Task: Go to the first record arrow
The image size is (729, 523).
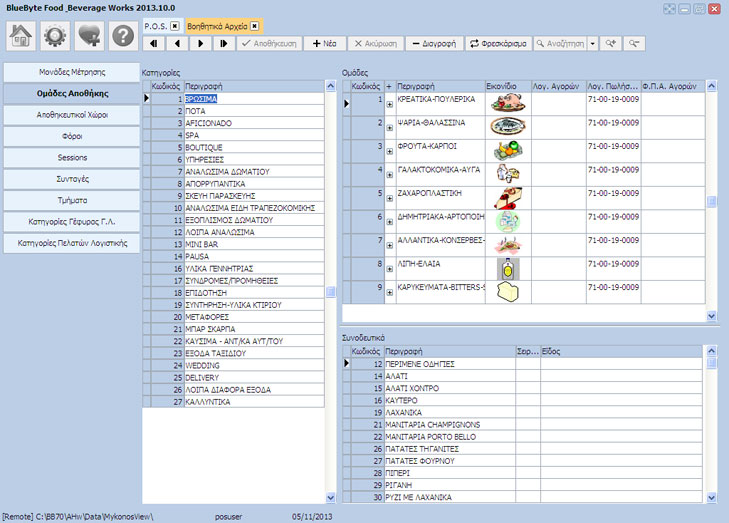Action: tap(154, 44)
